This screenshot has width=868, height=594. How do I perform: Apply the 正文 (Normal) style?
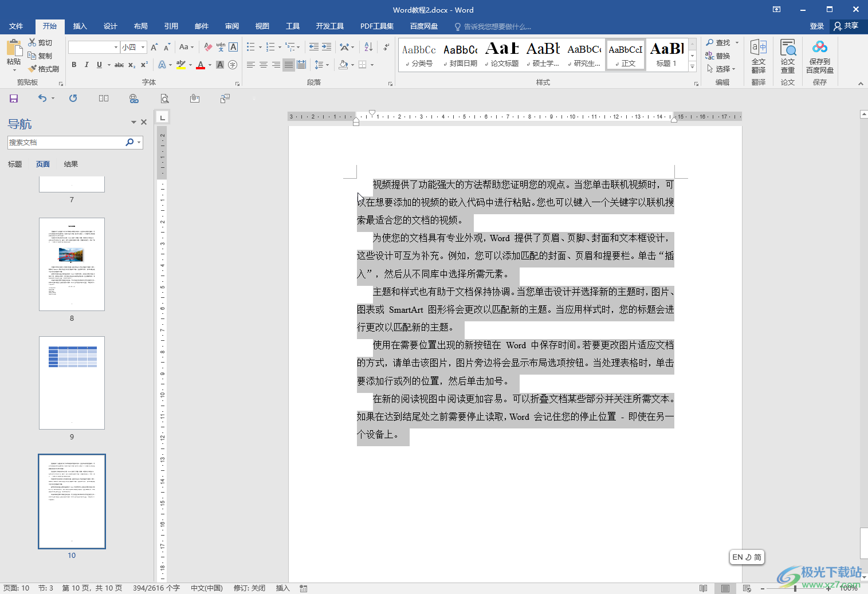point(626,55)
